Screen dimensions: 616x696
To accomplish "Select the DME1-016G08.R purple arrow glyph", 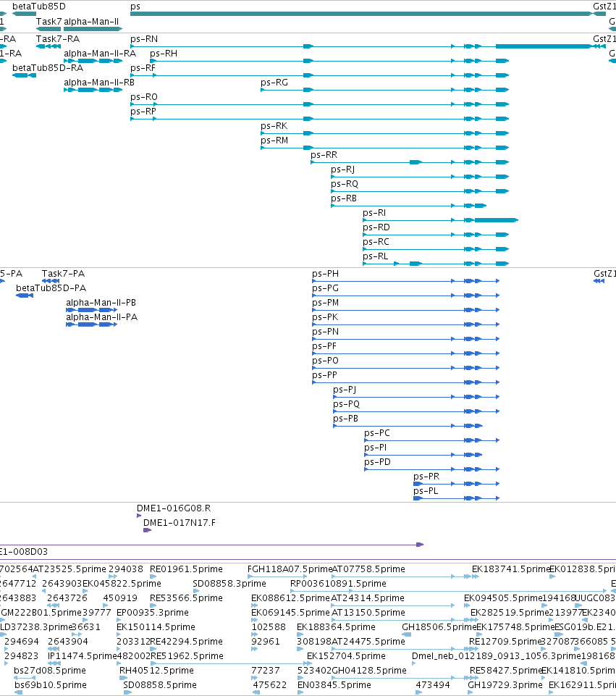I will point(139,516).
